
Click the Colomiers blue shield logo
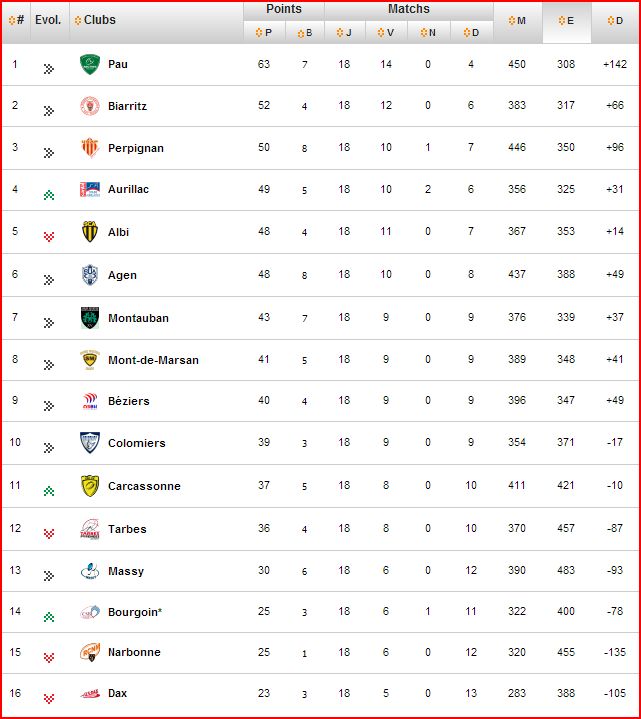tap(89, 442)
